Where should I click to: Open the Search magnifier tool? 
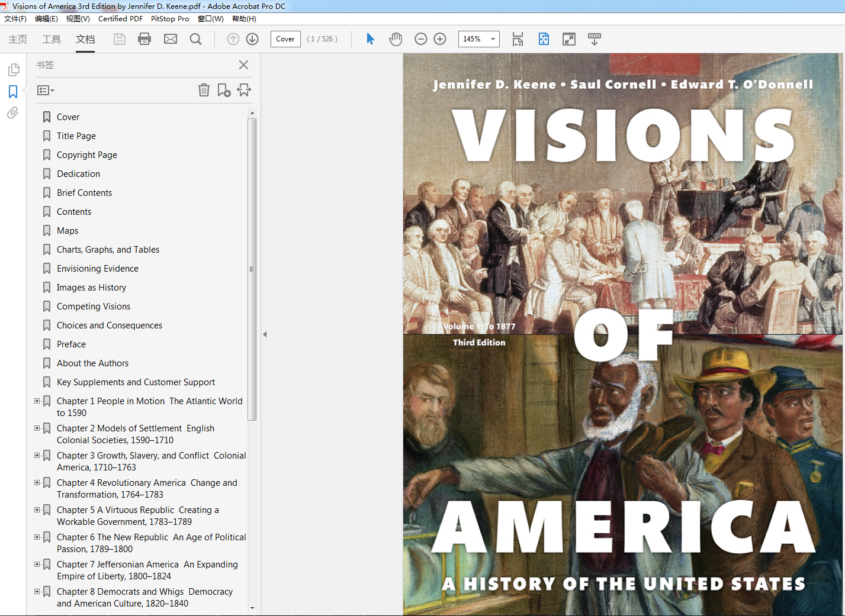click(x=195, y=39)
